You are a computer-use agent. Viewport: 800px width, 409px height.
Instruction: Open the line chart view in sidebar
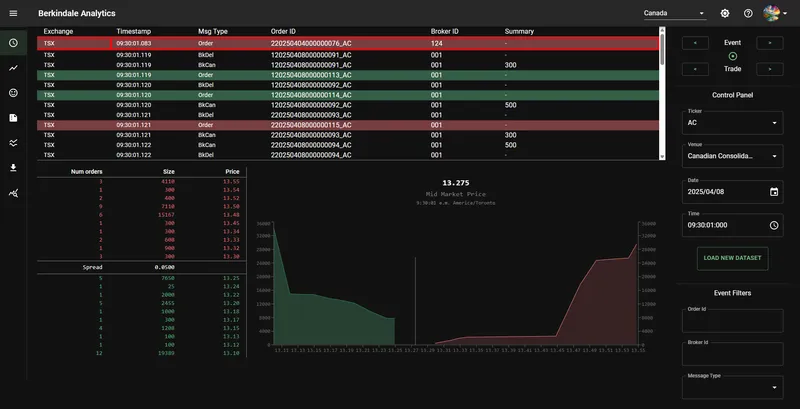13,68
